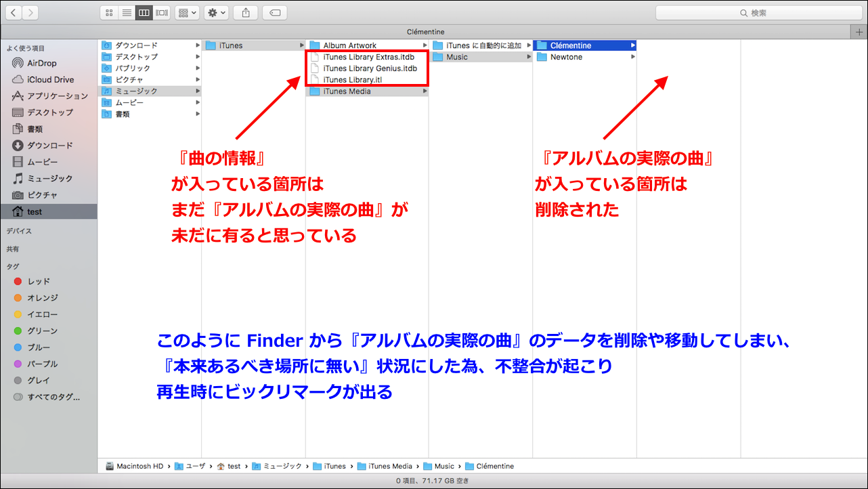Focus the 検索 search field
Viewport: 868px width, 489px height.
[758, 13]
